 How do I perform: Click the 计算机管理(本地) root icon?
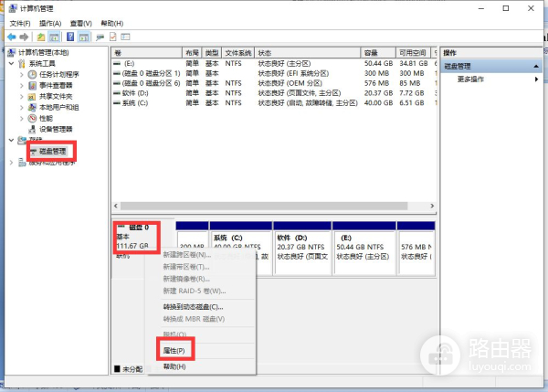point(11,52)
